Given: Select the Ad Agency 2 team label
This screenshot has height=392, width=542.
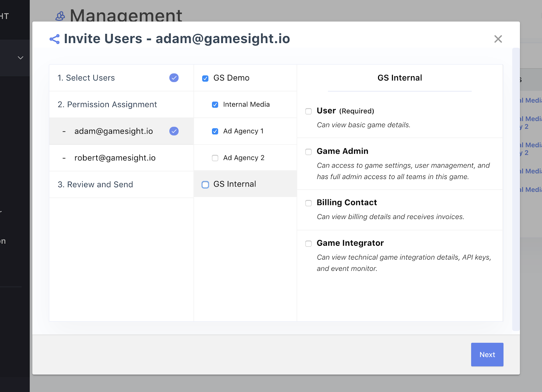Looking at the screenshot, I should (244, 158).
